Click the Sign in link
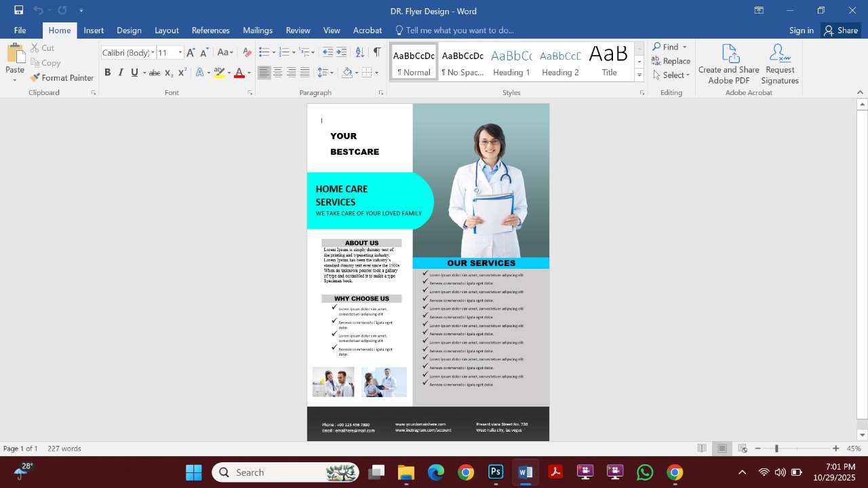Viewport: 868px width, 488px height. 802,30
